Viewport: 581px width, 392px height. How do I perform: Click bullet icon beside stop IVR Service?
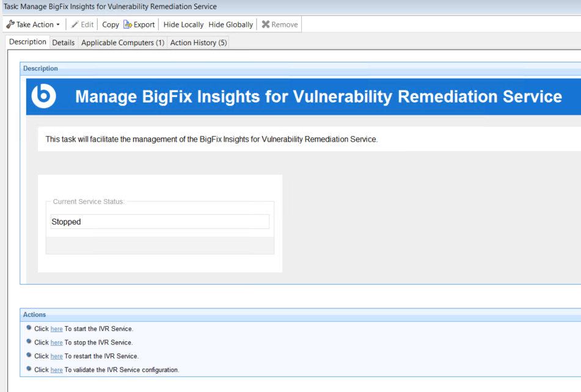[29, 342]
